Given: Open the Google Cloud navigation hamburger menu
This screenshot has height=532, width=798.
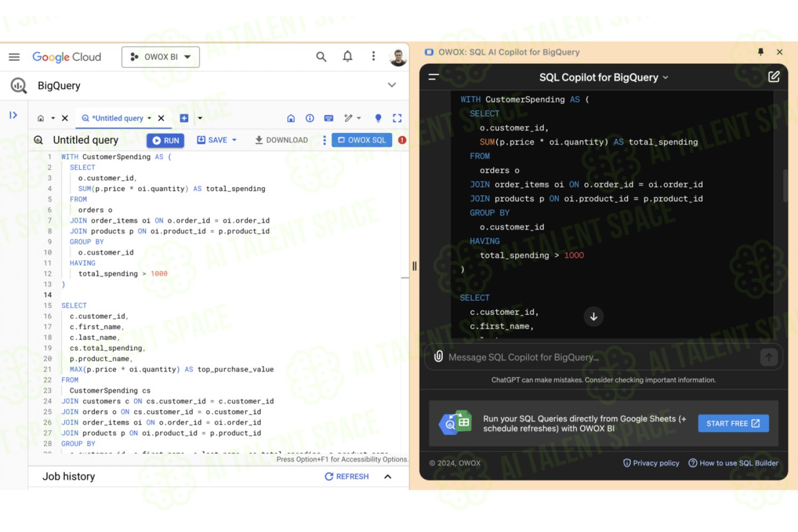Looking at the screenshot, I should tap(14, 57).
